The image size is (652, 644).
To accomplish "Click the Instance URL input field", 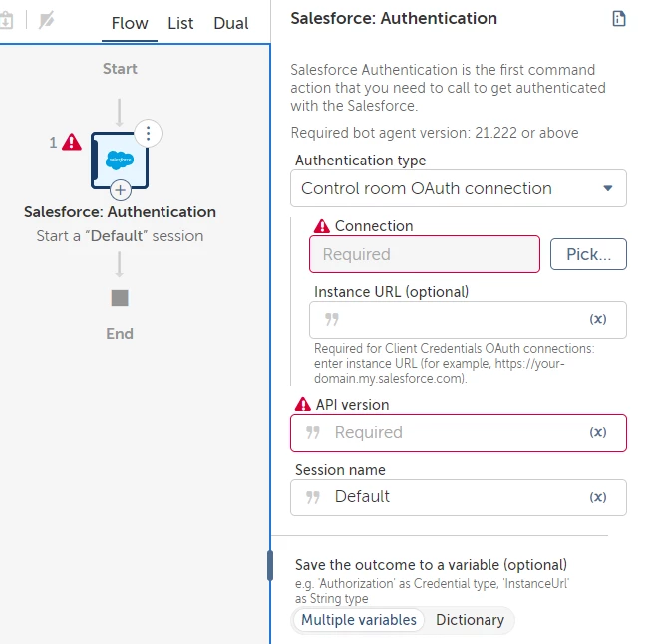I will click(x=468, y=320).
